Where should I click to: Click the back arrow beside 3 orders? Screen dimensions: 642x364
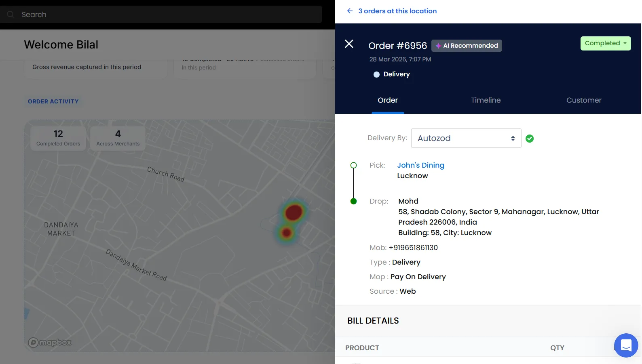(350, 11)
